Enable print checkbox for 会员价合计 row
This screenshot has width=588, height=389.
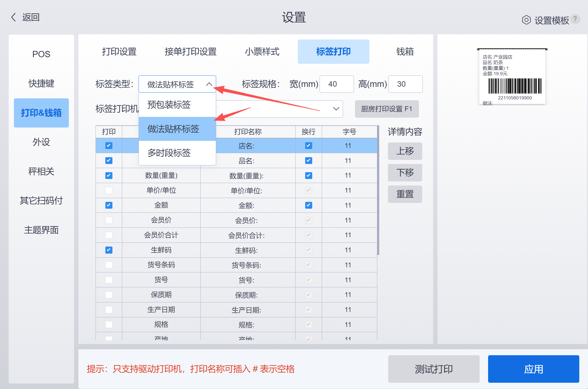pyautogui.click(x=109, y=235)
